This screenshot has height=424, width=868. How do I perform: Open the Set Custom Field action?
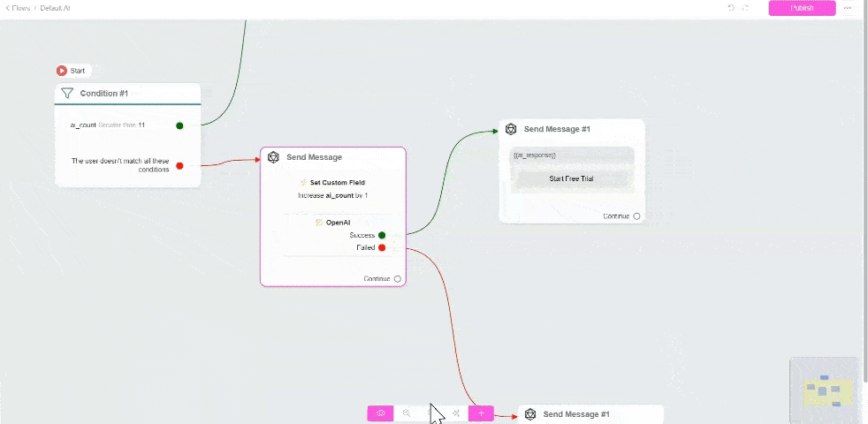click(337, 182)
